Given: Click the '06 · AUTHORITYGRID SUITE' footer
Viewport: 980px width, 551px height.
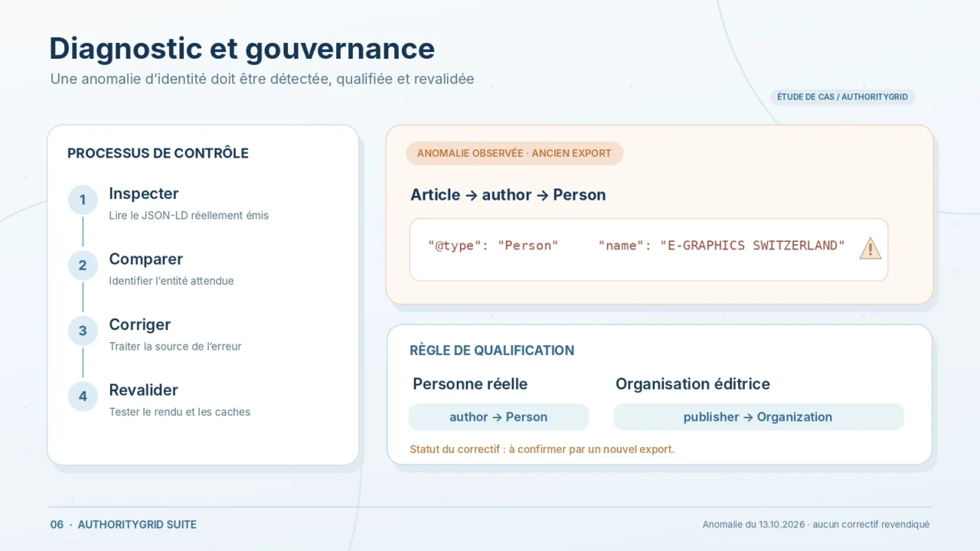Looking at the screenshot, I should pyautogui.click(x=123, y=525).
